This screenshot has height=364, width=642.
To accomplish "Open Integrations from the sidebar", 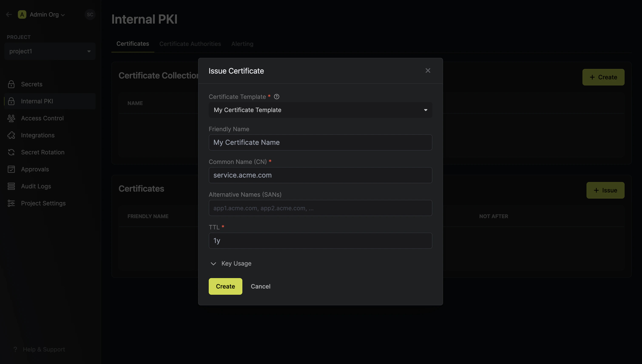I will (x=50, y=135).
